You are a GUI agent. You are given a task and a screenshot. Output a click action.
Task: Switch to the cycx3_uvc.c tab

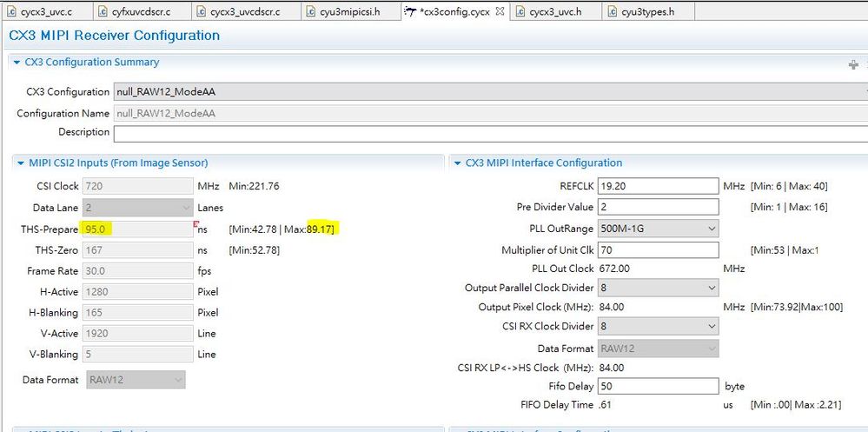pyautogui.click(x=45, y=11)
